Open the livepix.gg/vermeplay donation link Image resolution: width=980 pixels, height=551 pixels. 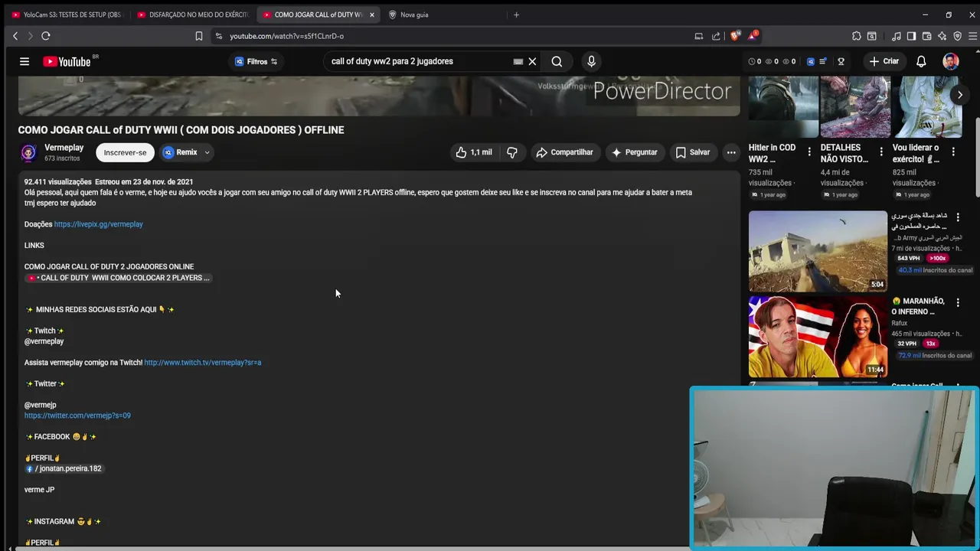tap(98, 224)
